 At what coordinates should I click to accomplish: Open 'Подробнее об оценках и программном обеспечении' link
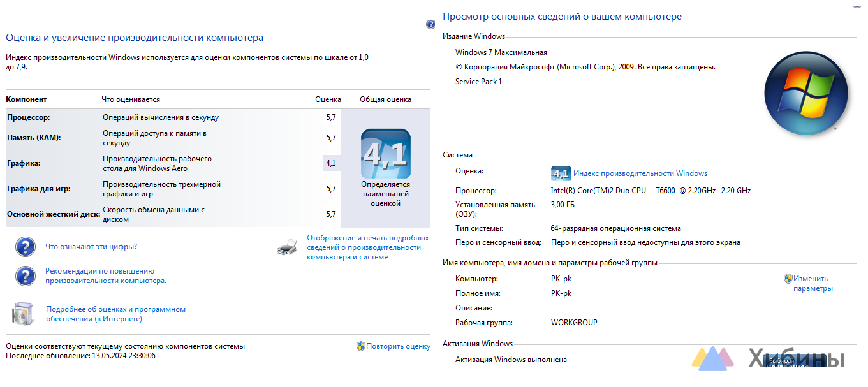click(115, 314)
